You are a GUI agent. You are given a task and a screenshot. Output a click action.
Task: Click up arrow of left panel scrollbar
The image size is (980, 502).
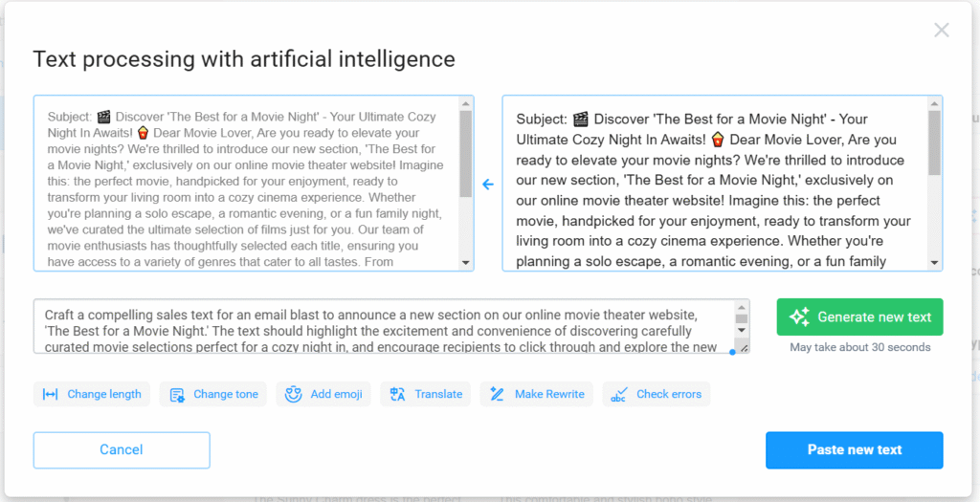click(466, 103)
